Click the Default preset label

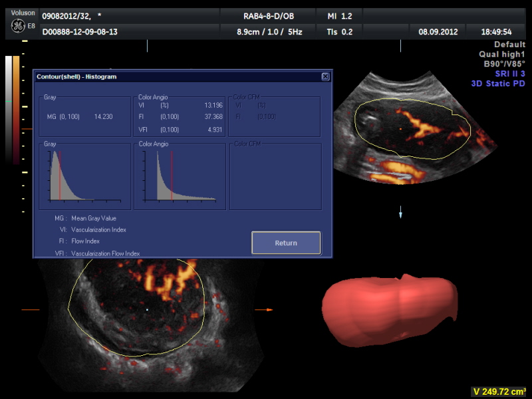(509, 45)
